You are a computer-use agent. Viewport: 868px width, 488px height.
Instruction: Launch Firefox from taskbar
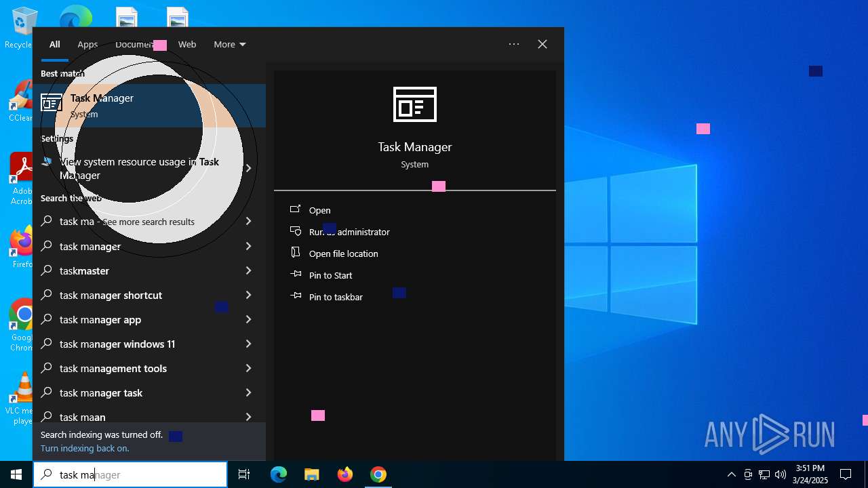pyautogui.click(x=345, y=474)
